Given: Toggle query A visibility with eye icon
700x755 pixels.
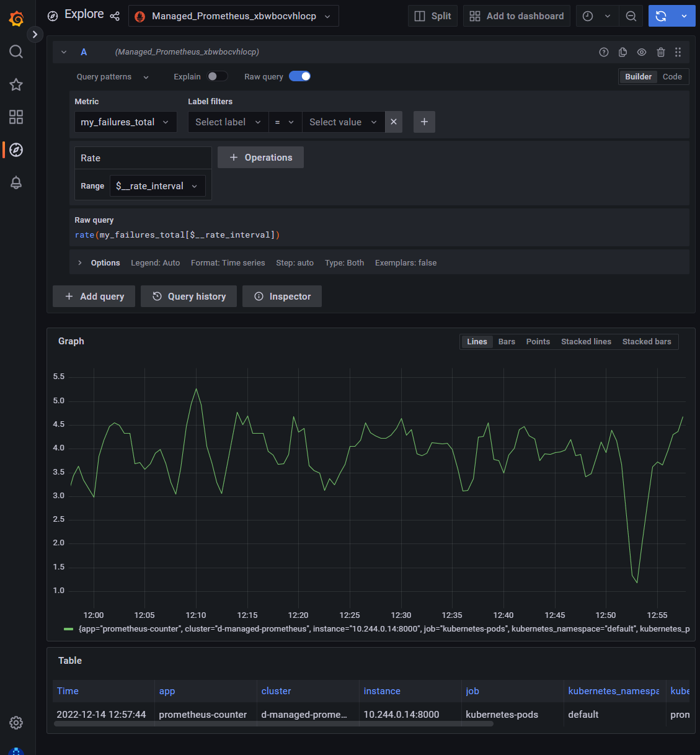Looking at the screenshot, I should click(x=642, y=52).
